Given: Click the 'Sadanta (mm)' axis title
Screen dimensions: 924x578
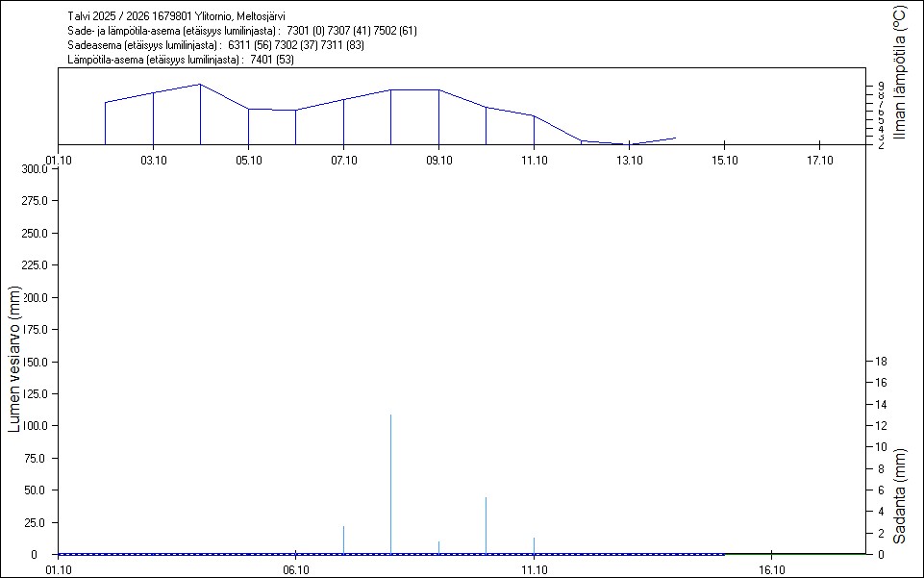Looking at the screenshot, I should click(900, 496).
